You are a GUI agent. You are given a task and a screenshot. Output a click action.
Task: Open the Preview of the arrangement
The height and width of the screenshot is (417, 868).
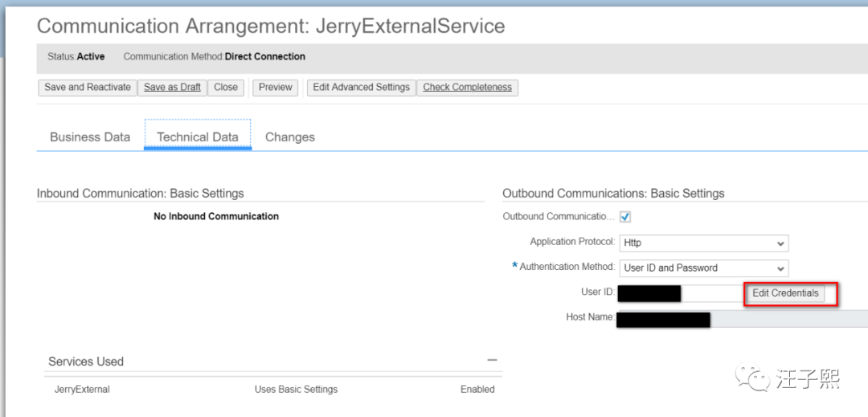[276, 88]
